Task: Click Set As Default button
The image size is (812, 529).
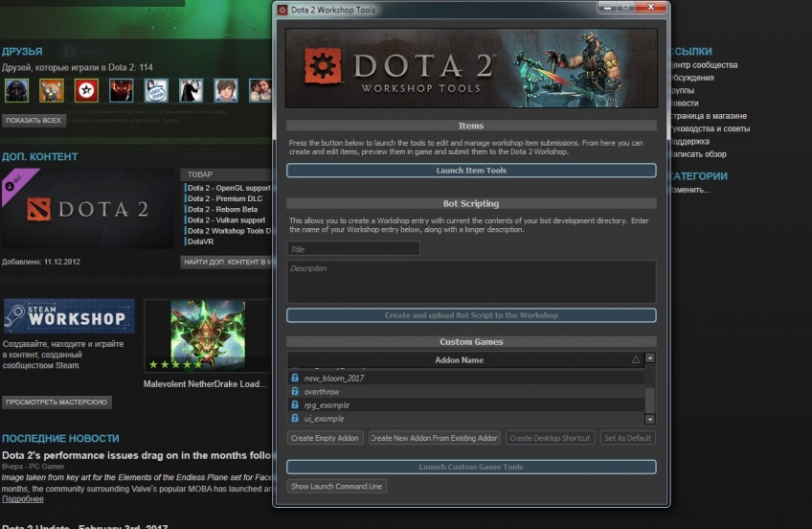Action: point(627,438)
